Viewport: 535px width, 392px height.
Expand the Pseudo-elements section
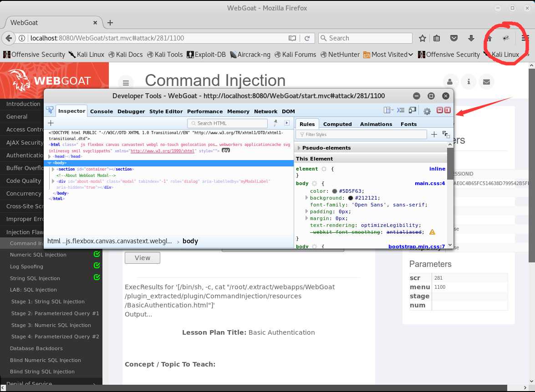(x=299, y=148)
